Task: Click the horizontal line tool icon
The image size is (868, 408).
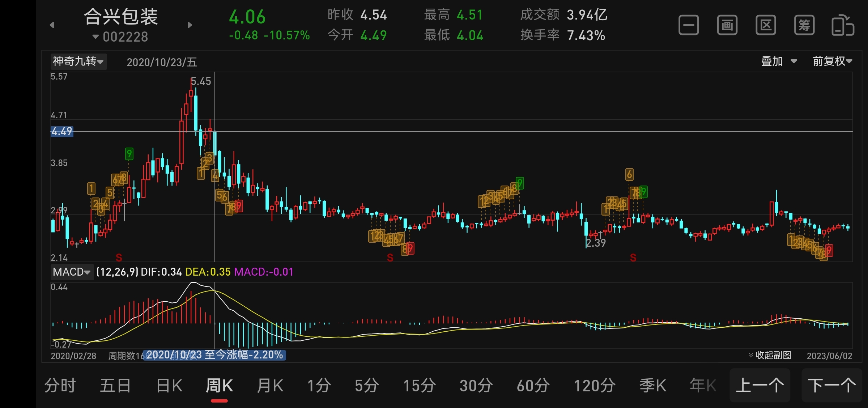Action: point(689,25)
